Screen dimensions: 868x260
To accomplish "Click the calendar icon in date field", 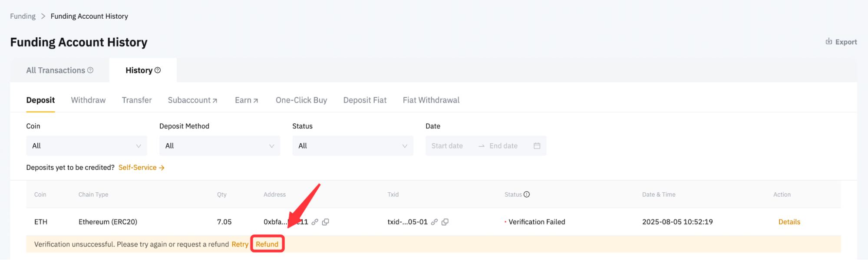I will 537,146.
